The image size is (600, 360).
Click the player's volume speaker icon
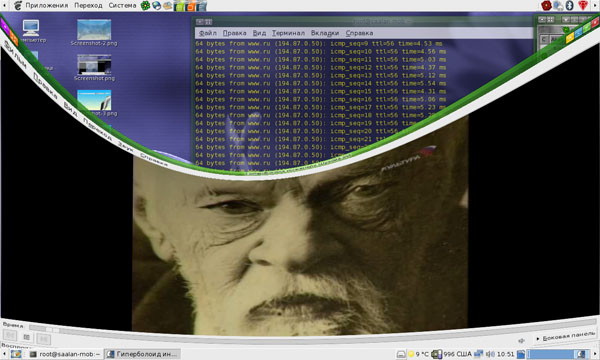(521, 340)
